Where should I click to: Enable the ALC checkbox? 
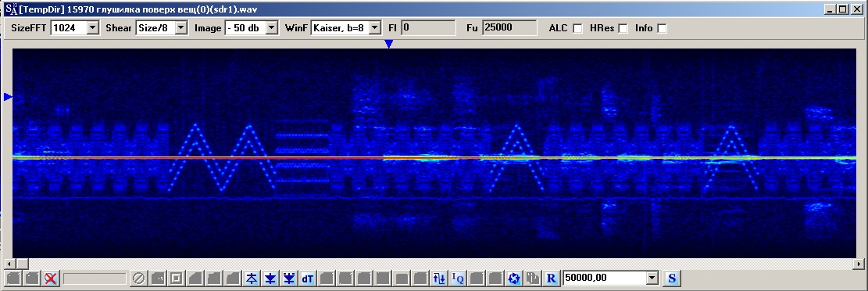577,28
